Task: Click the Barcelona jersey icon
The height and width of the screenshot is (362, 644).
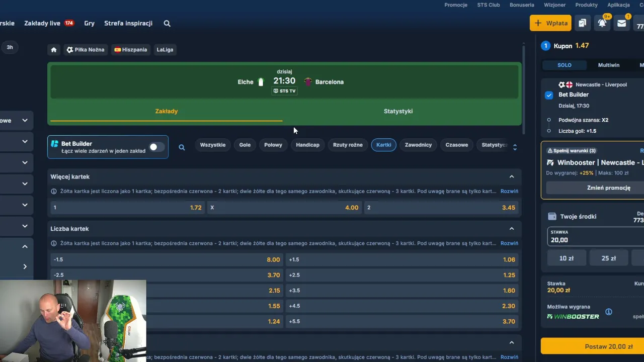Action: pos(308,82)
